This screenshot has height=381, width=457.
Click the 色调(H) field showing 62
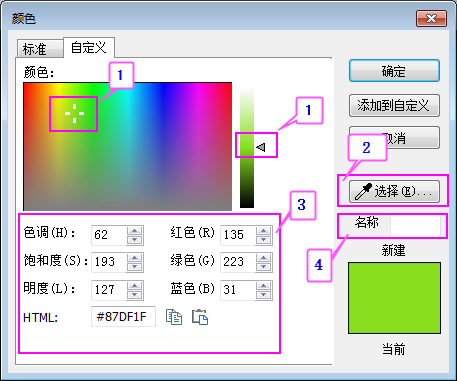tap(109, 235)
